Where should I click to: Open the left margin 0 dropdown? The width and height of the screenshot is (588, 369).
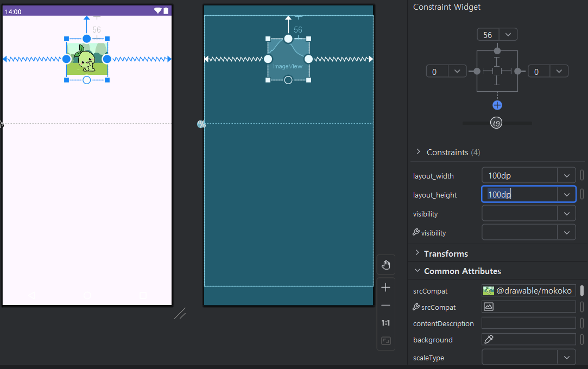click(457, 71)
